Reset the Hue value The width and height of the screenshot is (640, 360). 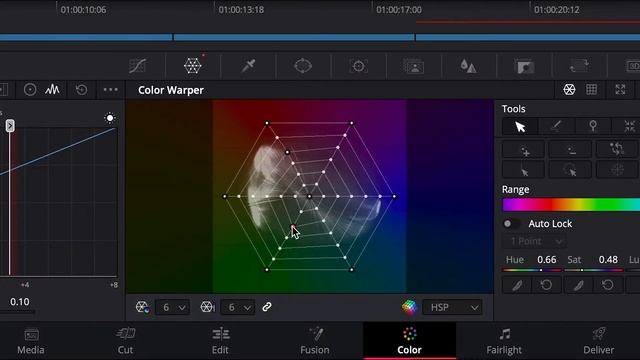(x=547, y=285)
